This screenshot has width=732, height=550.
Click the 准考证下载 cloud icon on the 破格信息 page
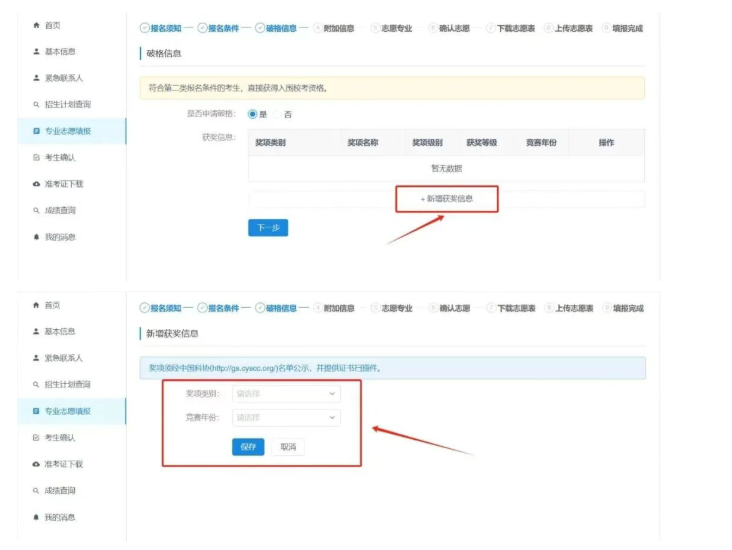pyautogui.click(x=37, y=184)
